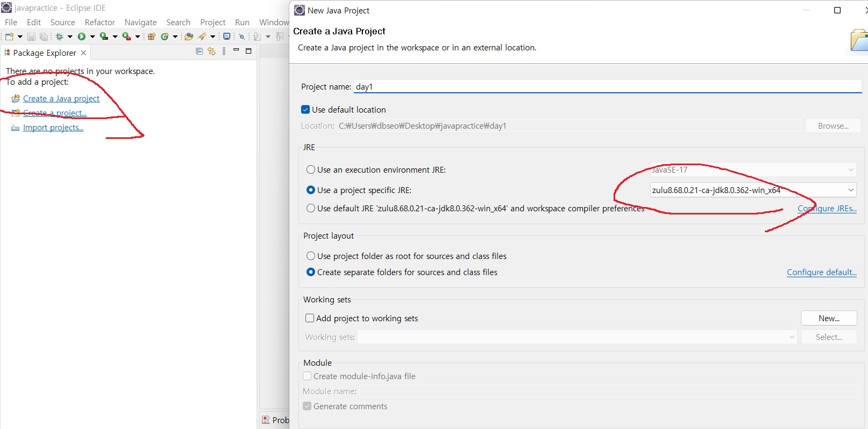Click the Eclipse IDE window title icon
Image resolution: width=868 pixels, height=429 pixels.
(6, 8)
